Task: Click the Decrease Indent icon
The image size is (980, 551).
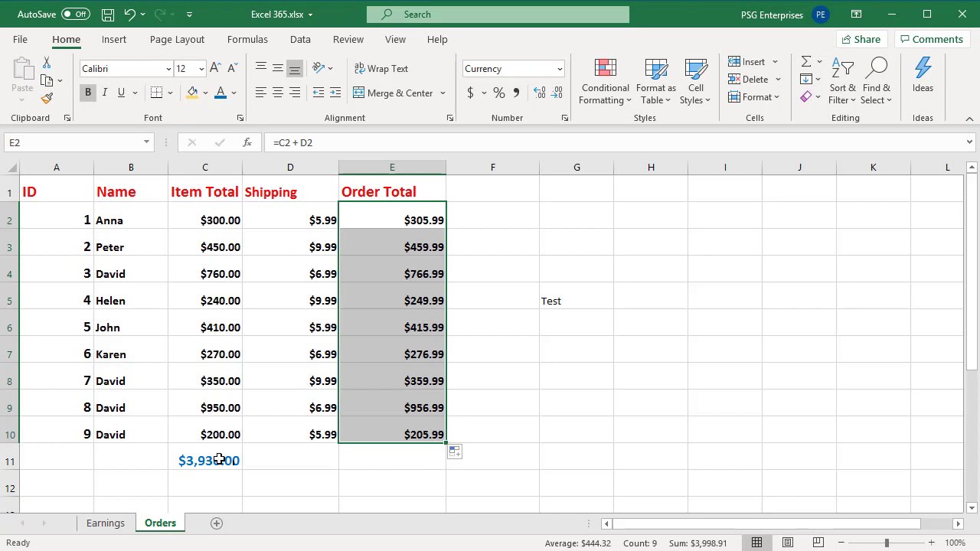Action: [x=318, y=93]
